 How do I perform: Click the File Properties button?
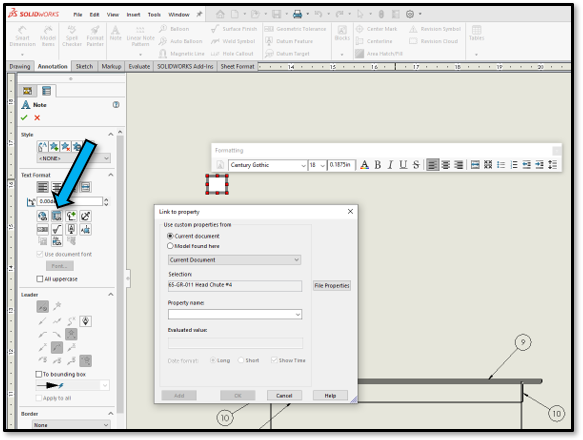click(x=332, y=286)
